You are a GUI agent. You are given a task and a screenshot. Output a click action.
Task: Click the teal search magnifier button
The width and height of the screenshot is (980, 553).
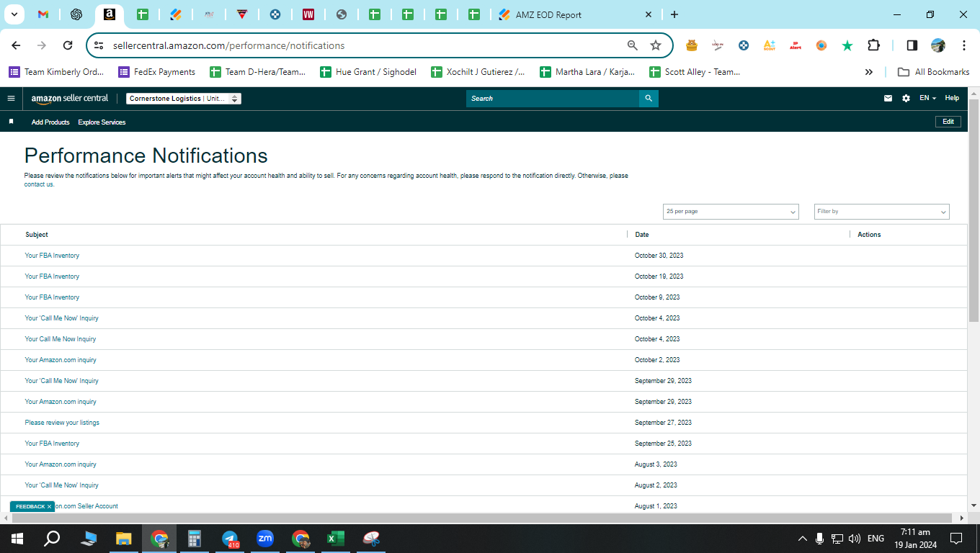(649, 99)
